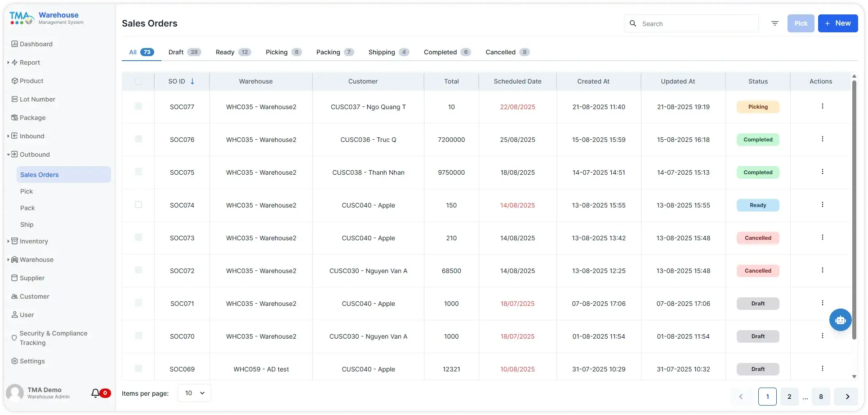Select the checkbox for order SOC077
This screenshot has width=868, height=415.
(x=138, y=106)
